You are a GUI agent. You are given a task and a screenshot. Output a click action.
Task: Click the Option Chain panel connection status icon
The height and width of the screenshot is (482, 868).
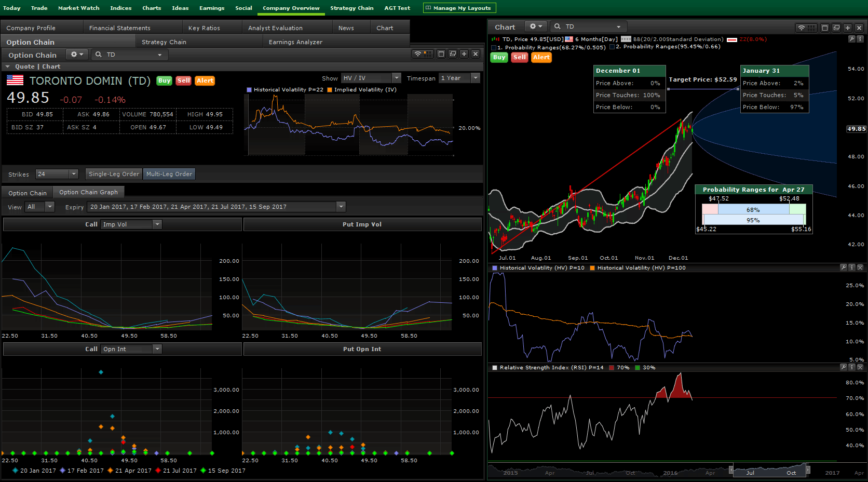[x=417, y=54]
